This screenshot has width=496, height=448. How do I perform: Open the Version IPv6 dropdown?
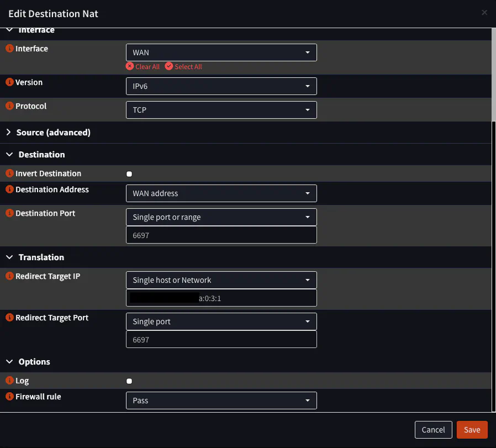coord(221,86)
